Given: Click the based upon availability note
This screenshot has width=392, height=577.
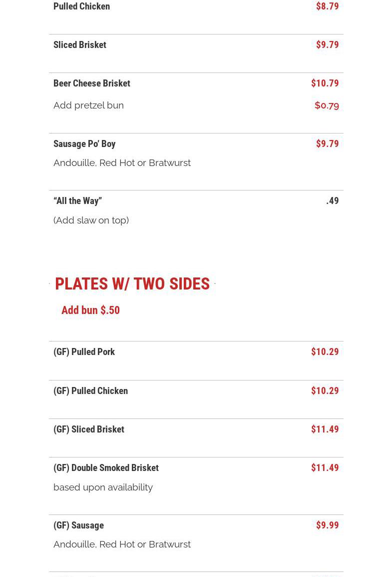Looking at the screenshot, I should (103, 487).
